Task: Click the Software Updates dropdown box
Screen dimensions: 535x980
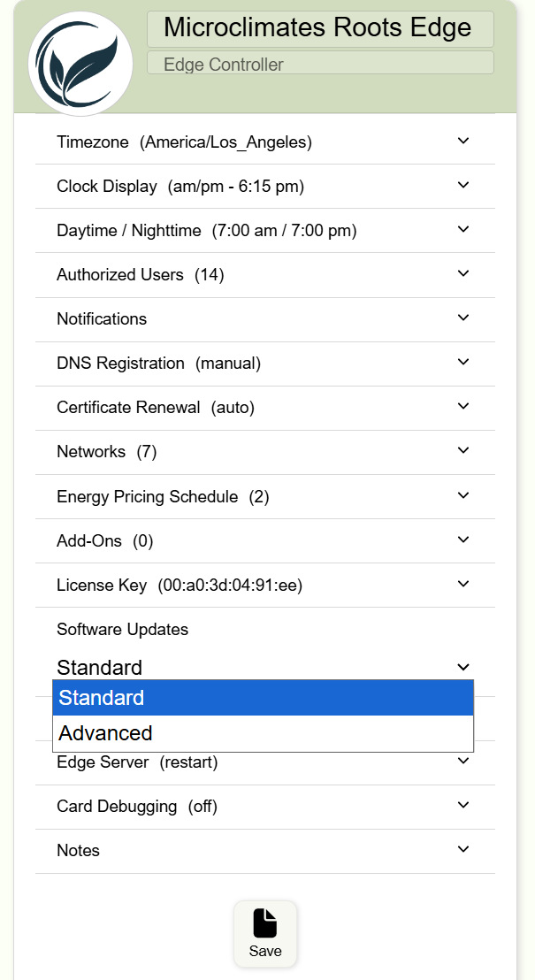Action: point(263,667)
